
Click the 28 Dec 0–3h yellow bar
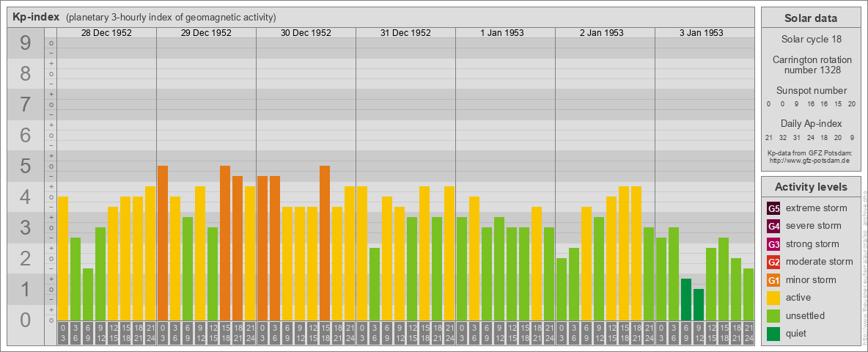63,258
